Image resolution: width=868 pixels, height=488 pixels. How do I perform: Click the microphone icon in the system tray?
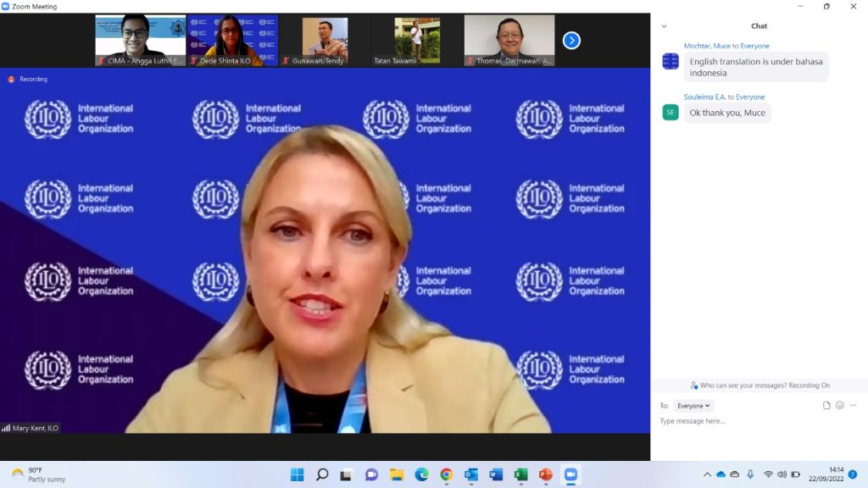point(750,474)
